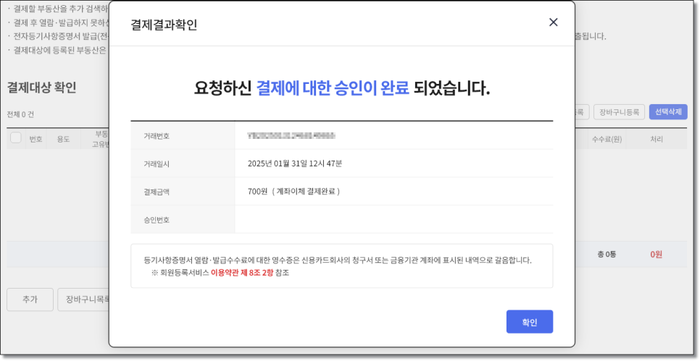The width and height of the screenshot is (700, 361).
Task: Click the 결제대상 확인 heading
Action: tap(42, 87)
